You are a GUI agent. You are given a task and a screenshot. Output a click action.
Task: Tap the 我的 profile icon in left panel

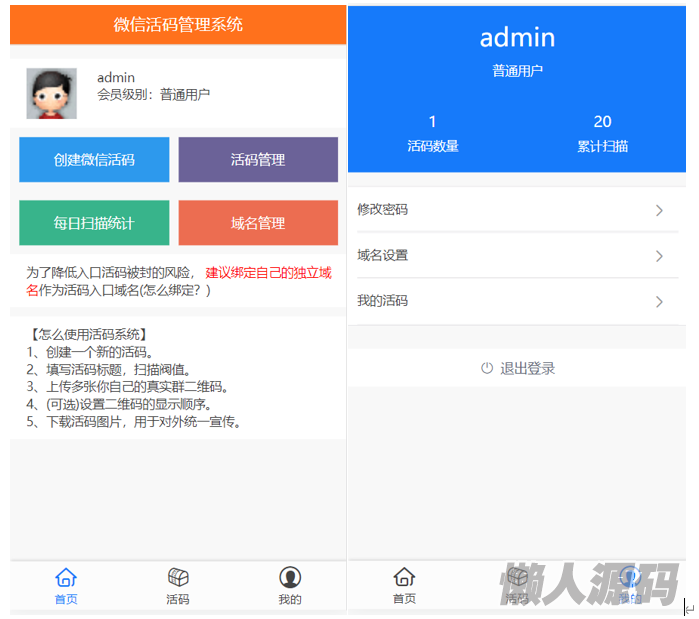pos(290,577)
